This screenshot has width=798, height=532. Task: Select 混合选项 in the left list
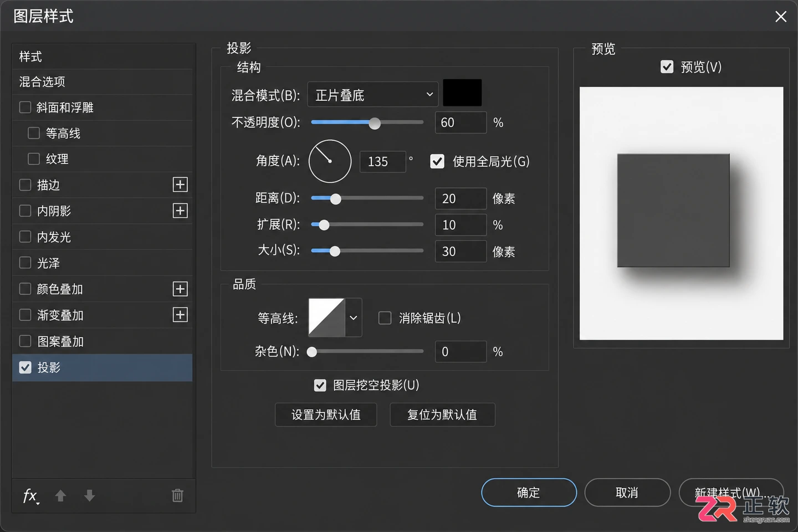pos(102,82)
